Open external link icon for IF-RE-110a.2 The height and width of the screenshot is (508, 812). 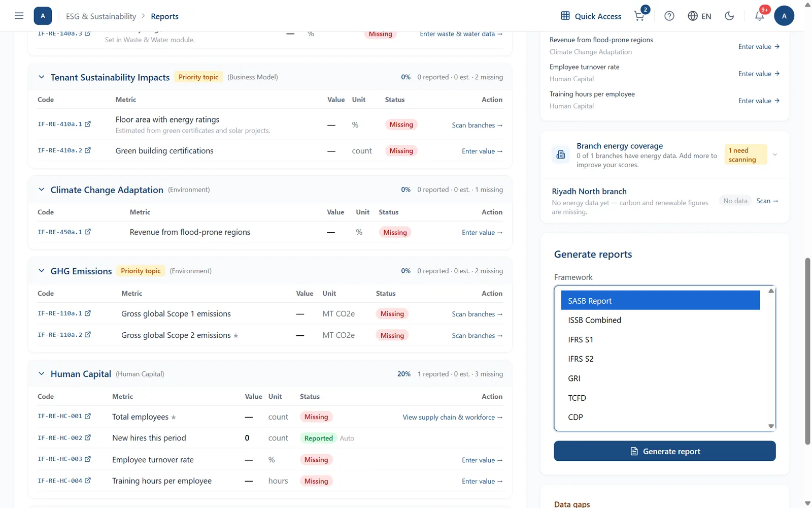click(88, 335)
